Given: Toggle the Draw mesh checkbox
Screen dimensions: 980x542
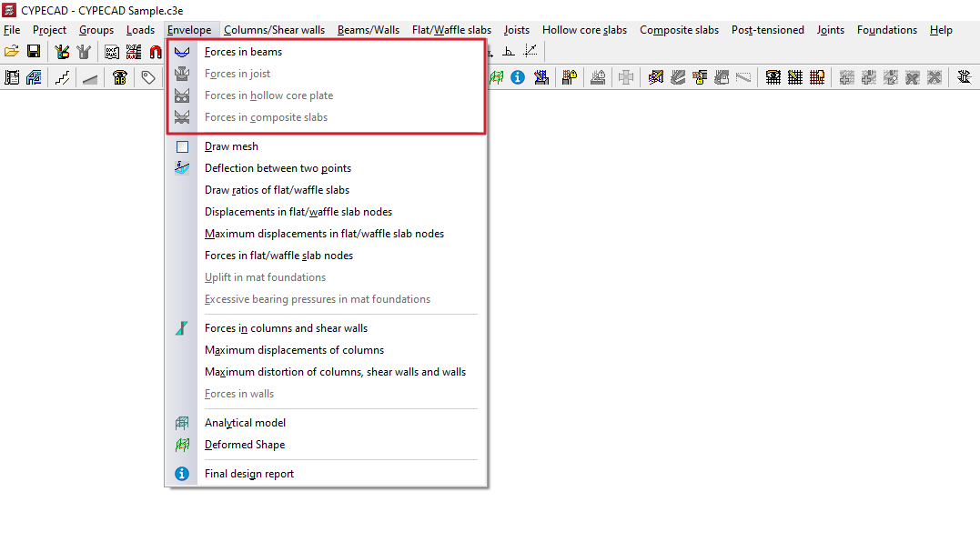Looking at the screenshot, I should pos(182,146).
